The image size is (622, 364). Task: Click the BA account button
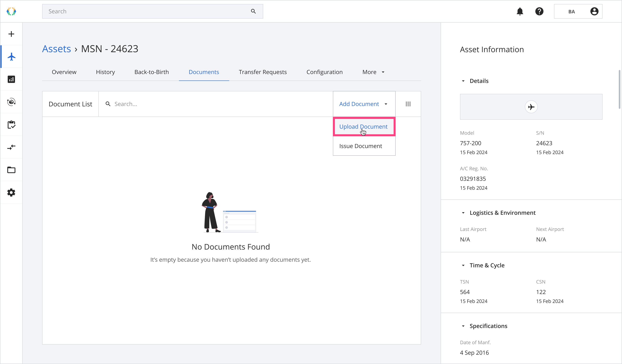[578, 11]
